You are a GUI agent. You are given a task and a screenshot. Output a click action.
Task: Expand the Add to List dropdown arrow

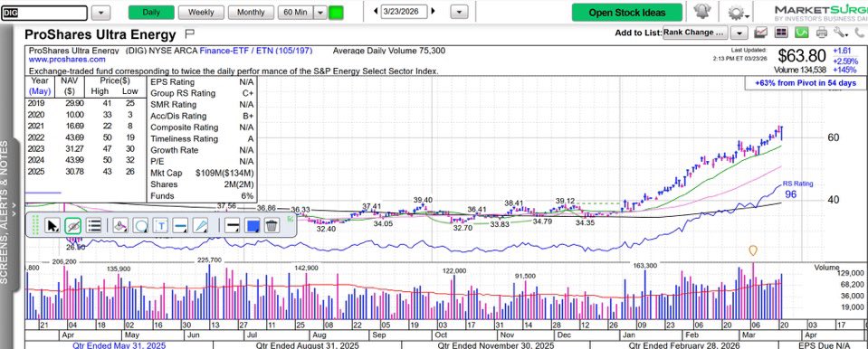tap(739, 33)
